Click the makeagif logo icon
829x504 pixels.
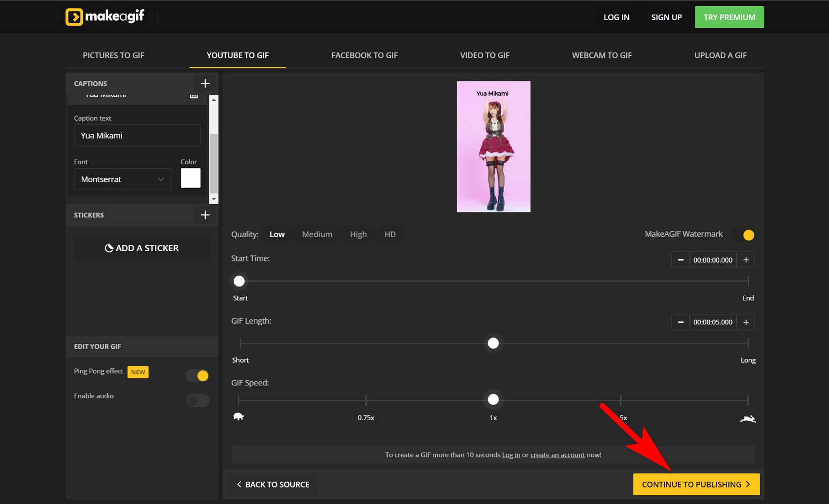74,17
